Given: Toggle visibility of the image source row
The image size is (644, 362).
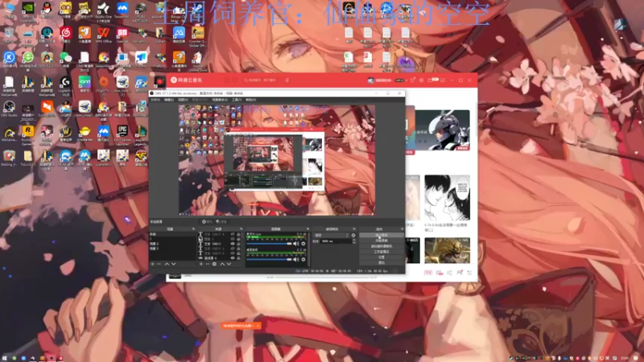Looking at the screenshot, I should 233,238.
